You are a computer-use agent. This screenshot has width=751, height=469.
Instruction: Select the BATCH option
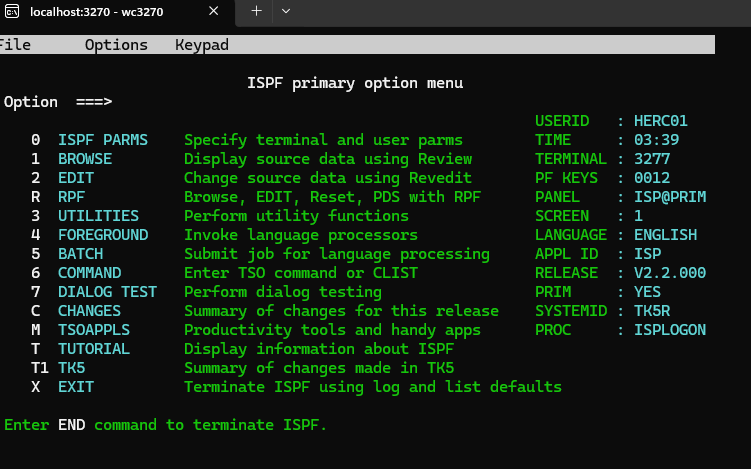80,254
